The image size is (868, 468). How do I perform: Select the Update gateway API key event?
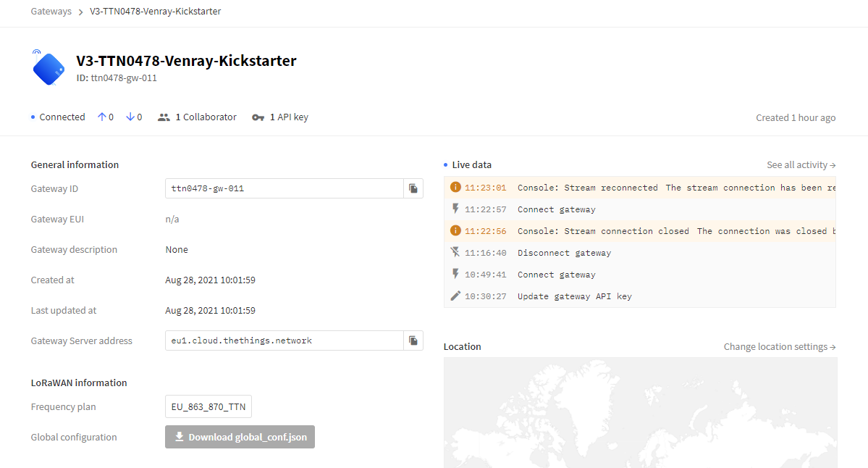coord(640,296)
